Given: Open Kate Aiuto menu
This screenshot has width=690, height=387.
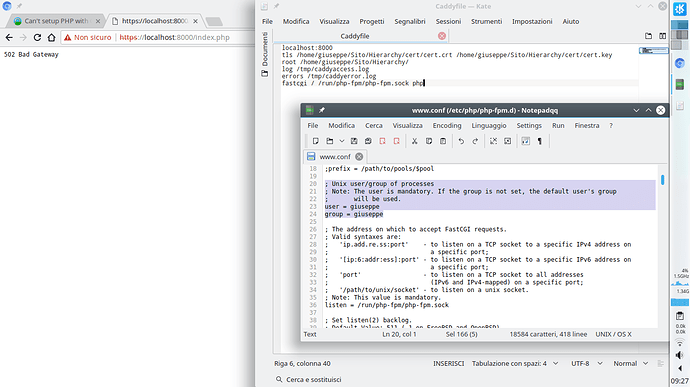Looking at the screenshot, I should [570, 21].
